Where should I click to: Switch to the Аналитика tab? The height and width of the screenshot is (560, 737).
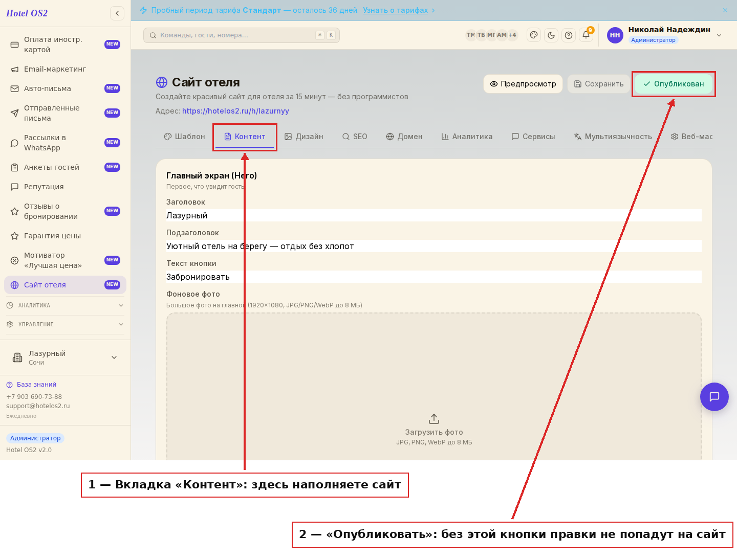467,137
